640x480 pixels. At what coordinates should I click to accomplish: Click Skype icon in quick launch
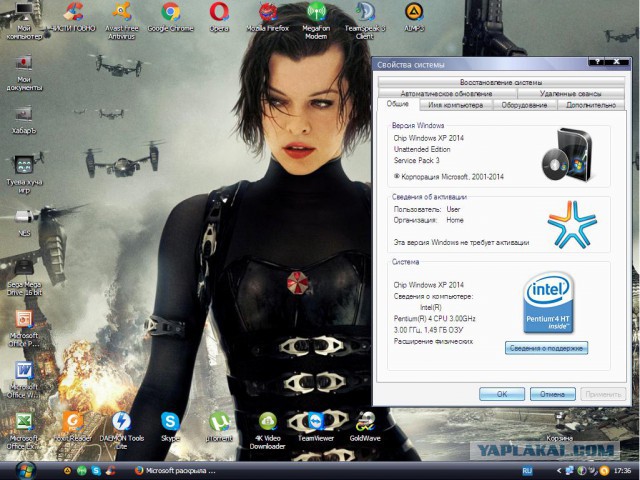96,471
